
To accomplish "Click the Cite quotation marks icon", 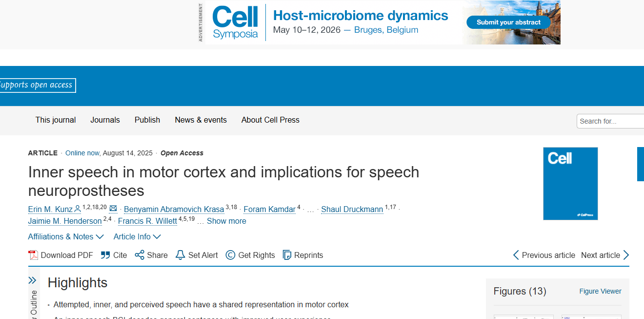I will tap(105, 255).
